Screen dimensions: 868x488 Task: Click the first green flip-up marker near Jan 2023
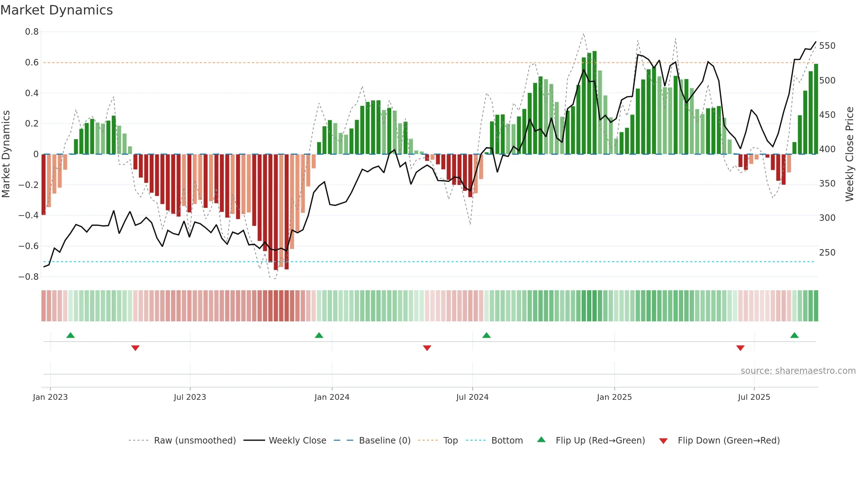[71, 335]
